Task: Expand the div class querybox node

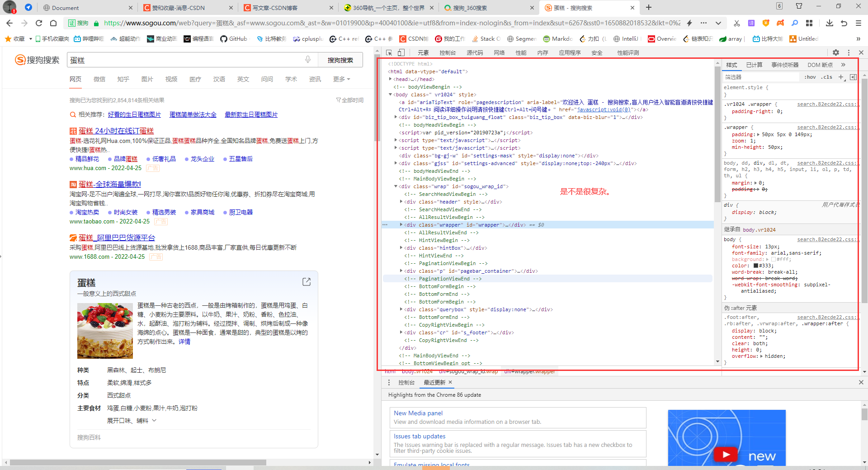Action: (x=401, y=309)
